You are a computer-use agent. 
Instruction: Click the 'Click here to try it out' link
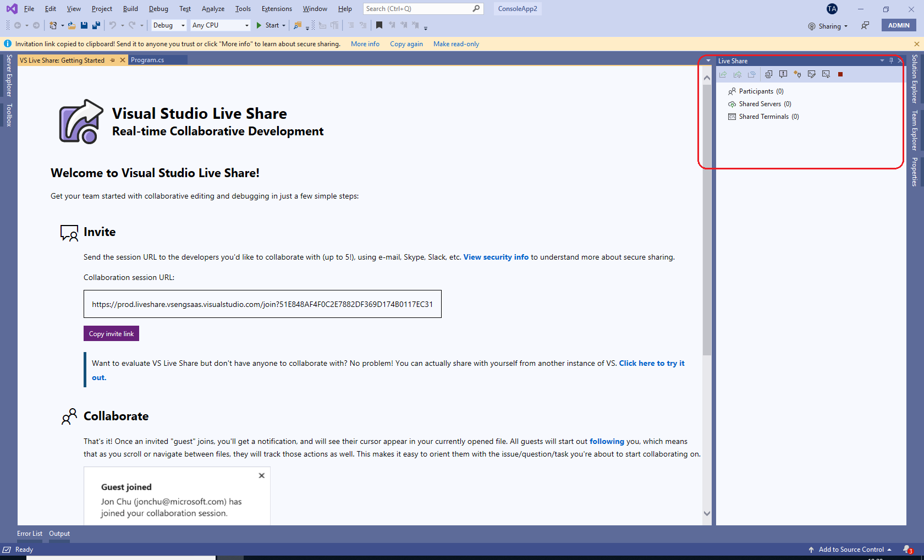tap(652, 363)
